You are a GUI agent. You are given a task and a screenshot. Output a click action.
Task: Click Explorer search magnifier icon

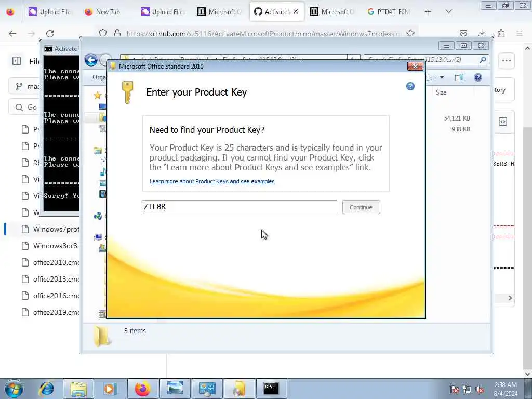click(x=483, y=60)
